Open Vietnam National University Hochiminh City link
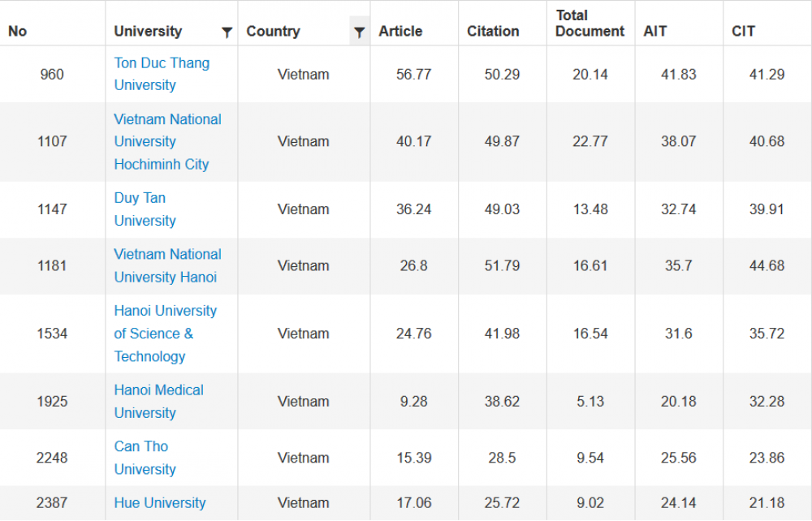812x521 pixels. [166, 141]
